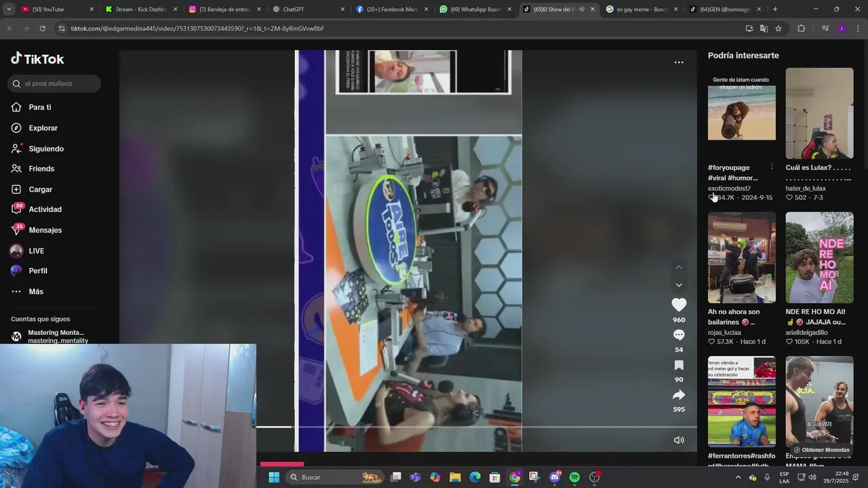868x488 pixels.
Task: Click Obtener Monedas button
Action: [x=821, y=450]
